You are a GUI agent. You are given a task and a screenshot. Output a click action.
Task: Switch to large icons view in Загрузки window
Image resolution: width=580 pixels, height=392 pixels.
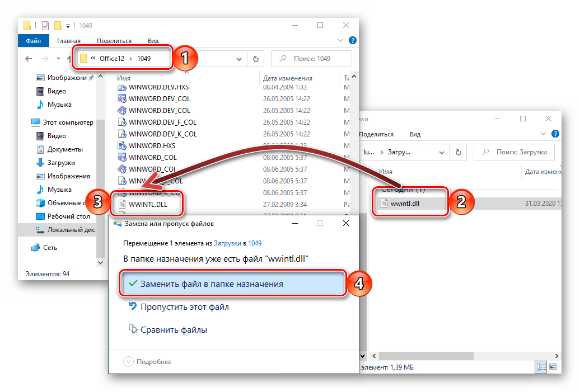[x=553, y=367]
